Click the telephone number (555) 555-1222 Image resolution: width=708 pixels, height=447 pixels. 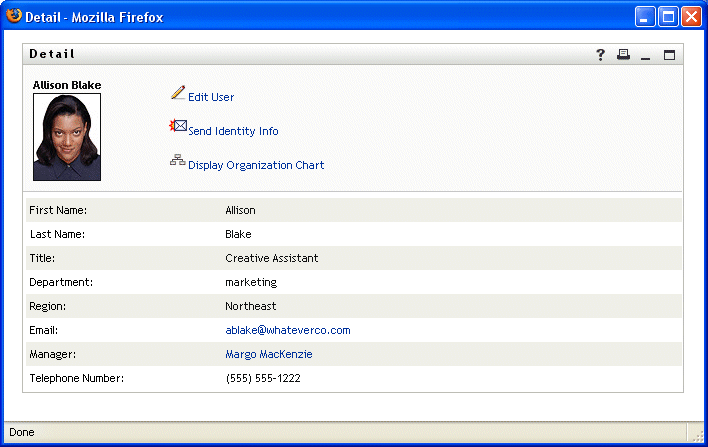263,378
